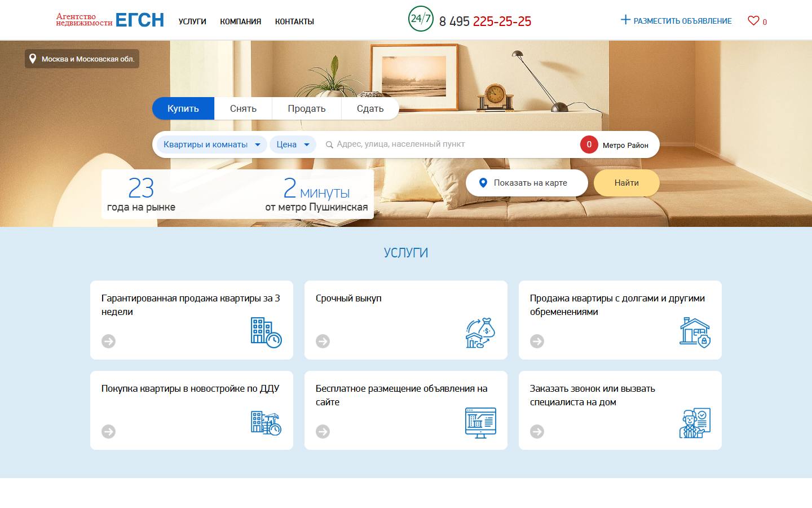This screenshot has height=508, width=812.
Task: Open Продажа квартиры с долгами service title
Action: (x=617, y=305)
